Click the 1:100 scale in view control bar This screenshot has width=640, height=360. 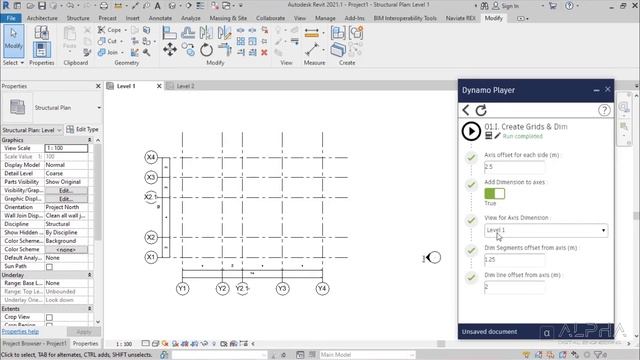point(124,344)
